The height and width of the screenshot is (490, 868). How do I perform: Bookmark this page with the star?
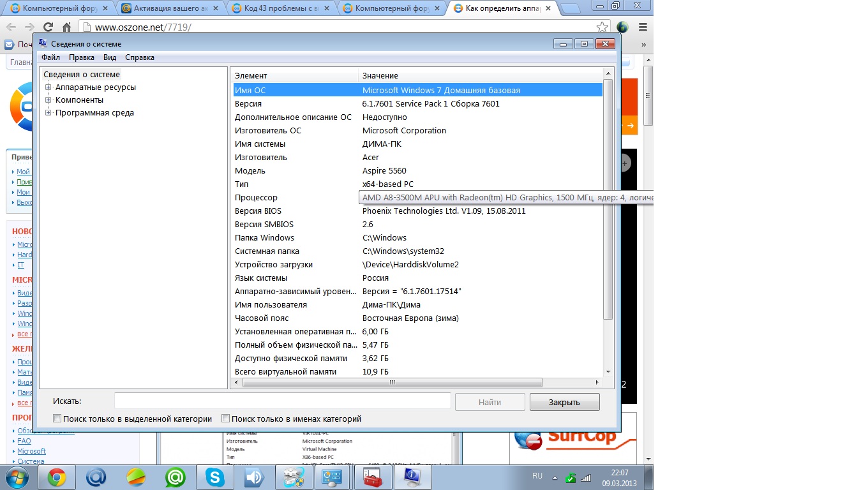602,27
